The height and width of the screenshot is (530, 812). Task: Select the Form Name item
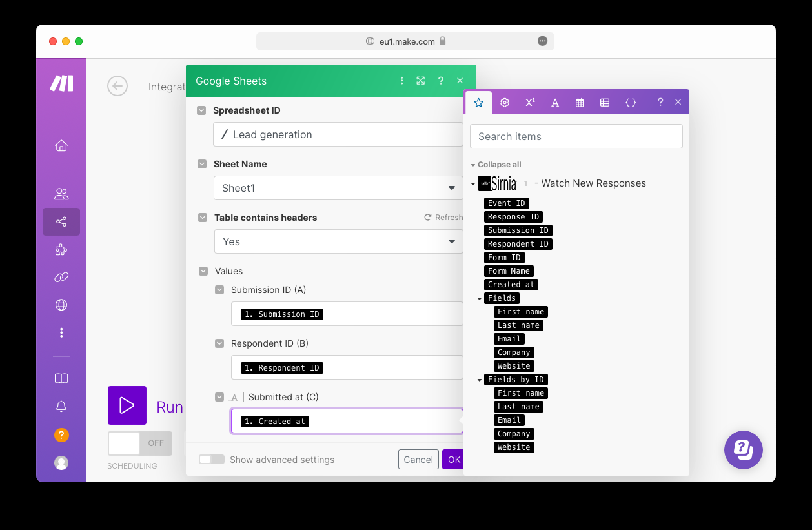tap(509, 271)
